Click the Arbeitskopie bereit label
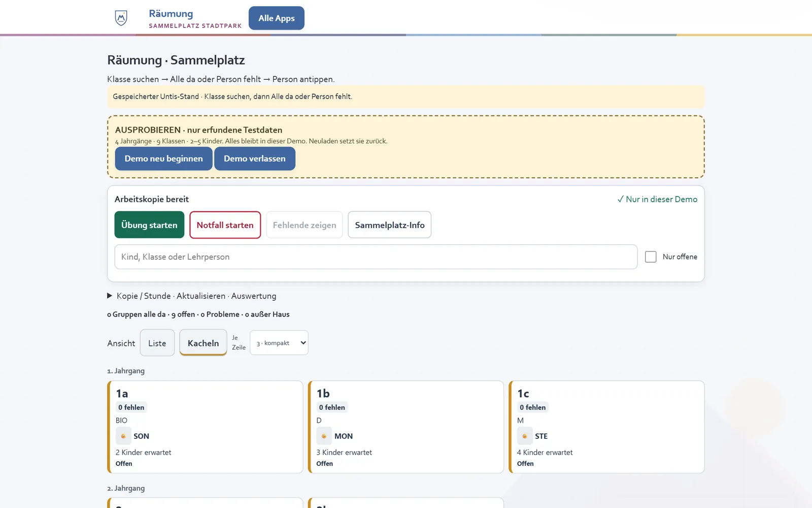 pos(152,199)
